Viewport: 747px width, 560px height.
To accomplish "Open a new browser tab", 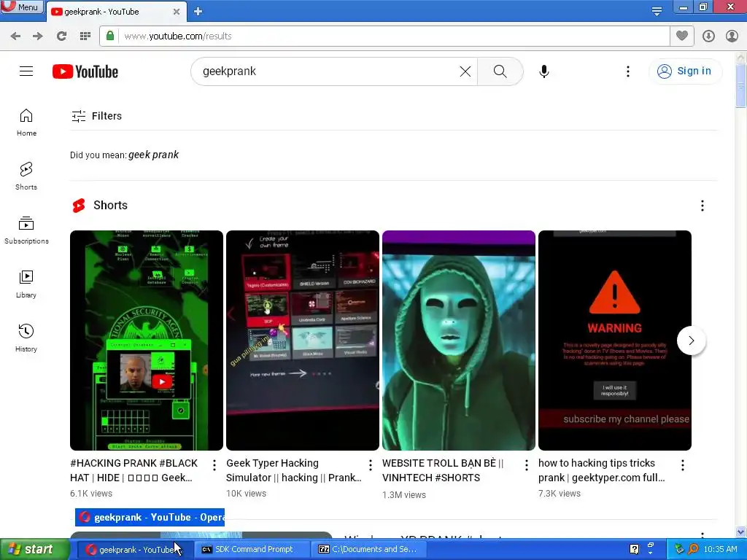I will [198, 12].
